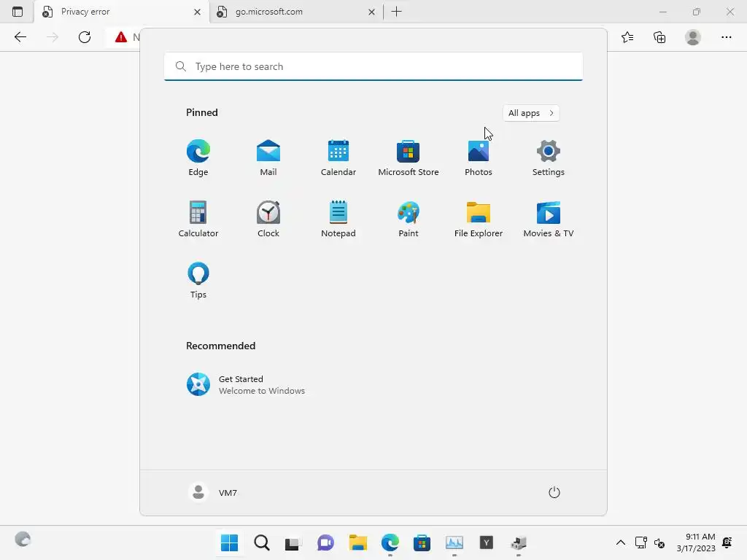Open the Movies & TV app
This screenshot has height=560, width=747.
pos(549,219)
